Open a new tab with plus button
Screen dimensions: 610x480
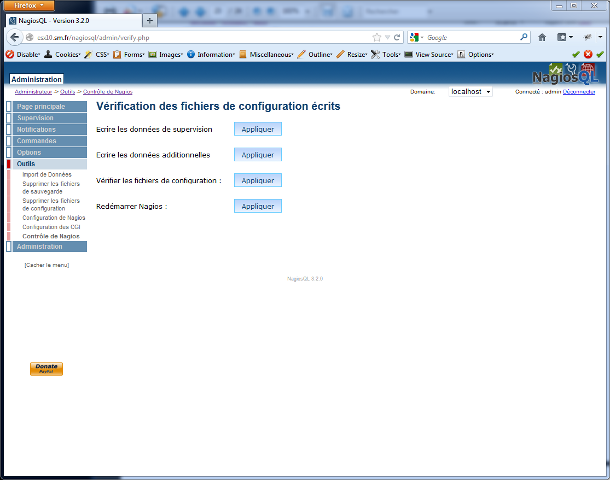(x=150, y=21)
